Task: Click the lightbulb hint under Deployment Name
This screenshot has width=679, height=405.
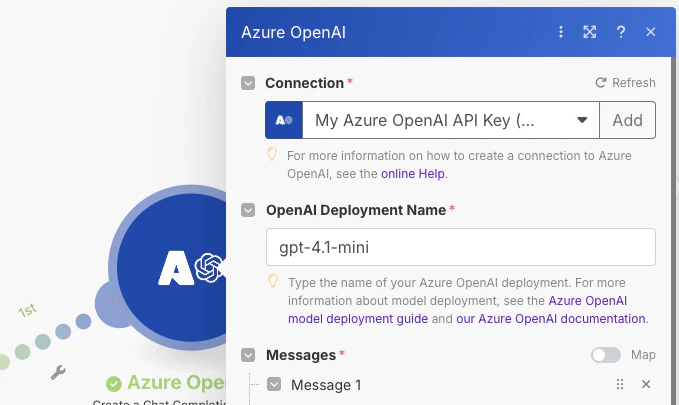Action: click(273, 281)
